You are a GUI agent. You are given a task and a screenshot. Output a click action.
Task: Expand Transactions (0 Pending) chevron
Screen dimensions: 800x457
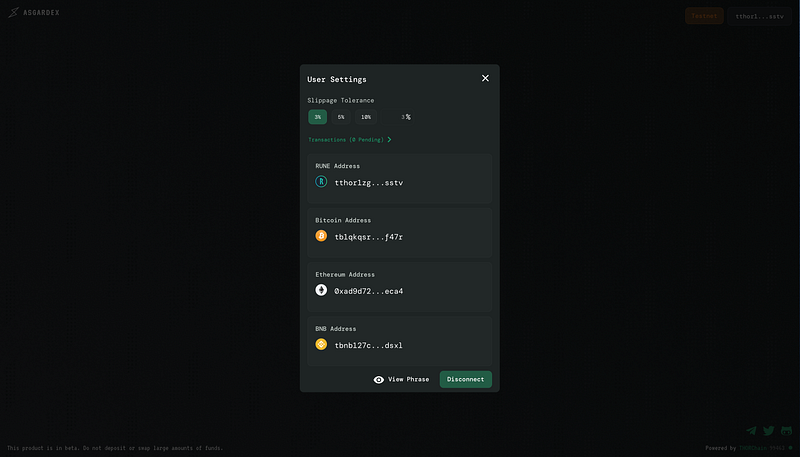[x=389, y=139]
